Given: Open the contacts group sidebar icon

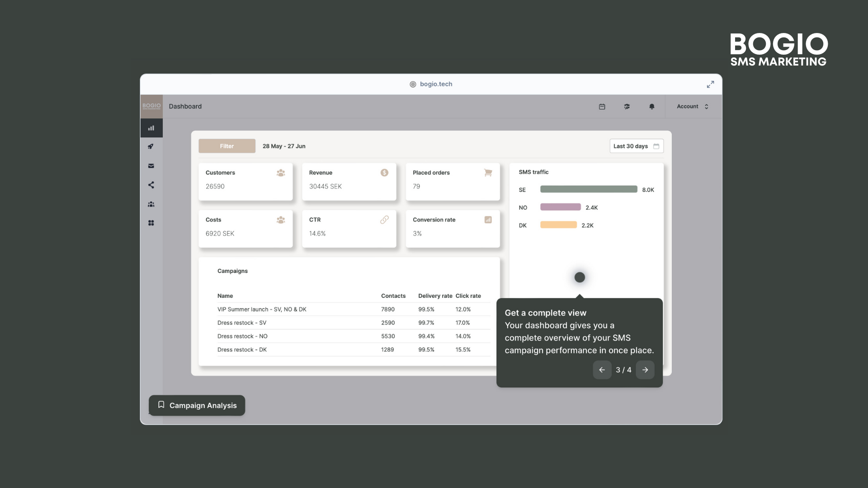Looking at the screenshot, I should [x=151, y=204].
